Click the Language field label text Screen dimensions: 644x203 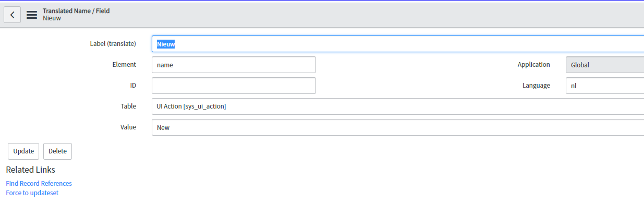[x=536, y=86]
